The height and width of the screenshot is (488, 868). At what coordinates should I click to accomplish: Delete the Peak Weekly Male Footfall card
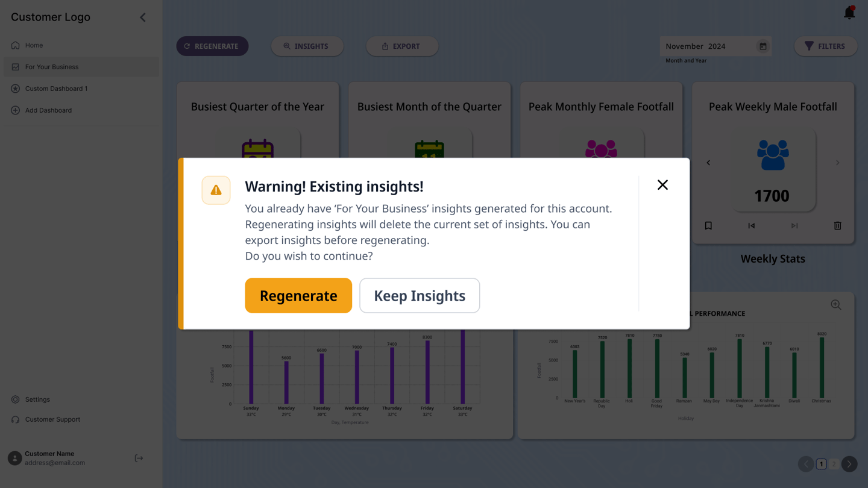[837, 226]
